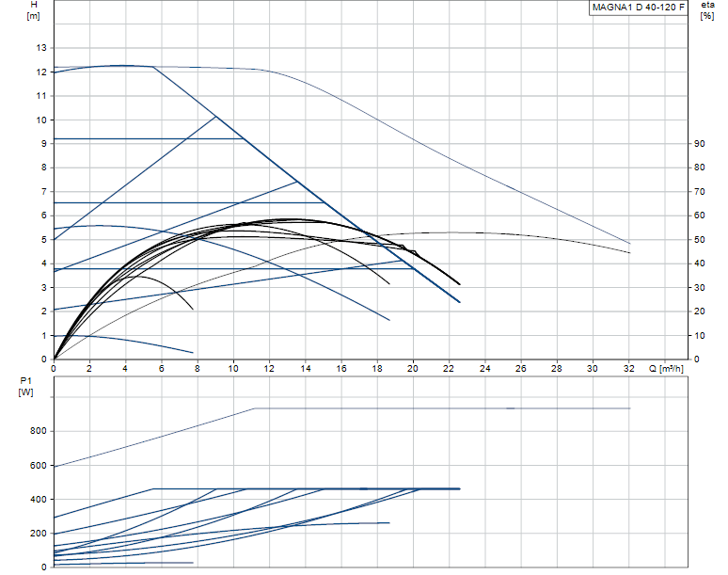This screenshot has width=728, height=575.
Task: Click the 400 tick on power axis
Action: (38, 500)
